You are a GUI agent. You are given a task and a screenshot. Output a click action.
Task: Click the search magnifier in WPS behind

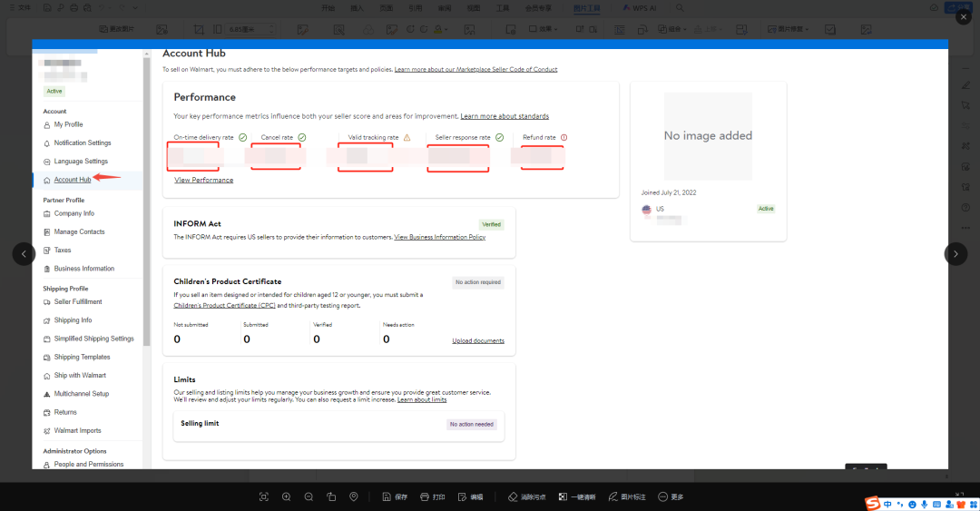click(680, 8)
